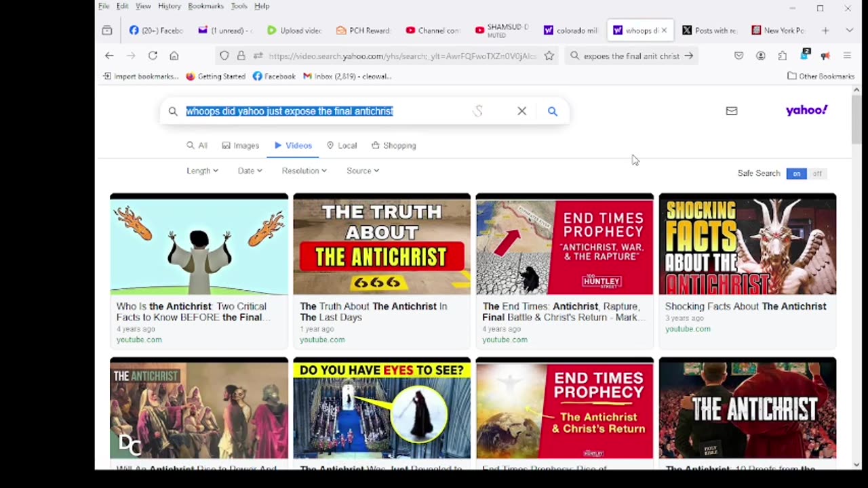Switch to the (1 unread) mail tab
Image resolution: width=868 pixels, height=488 pixels.
coord(225,30)
